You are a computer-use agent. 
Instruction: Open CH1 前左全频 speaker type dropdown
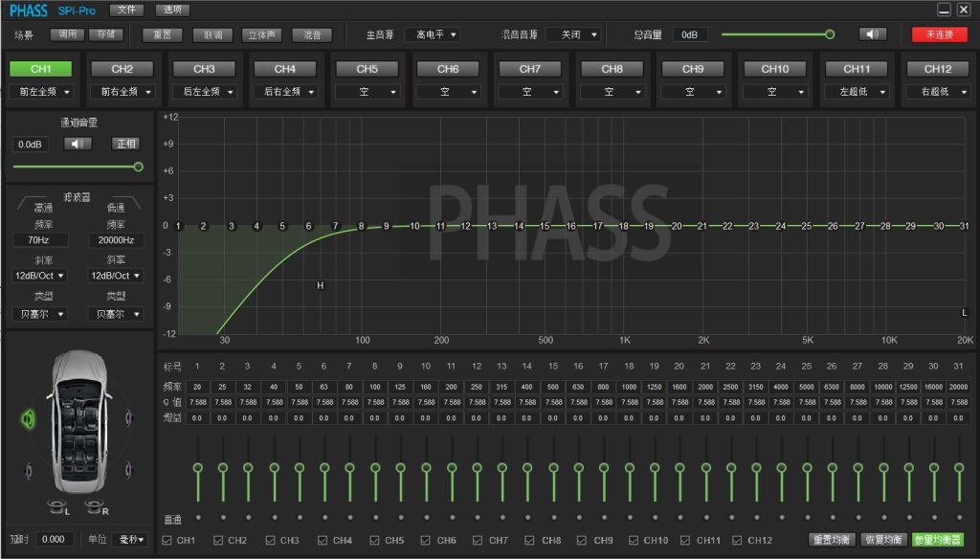click(x=41, y=92)
